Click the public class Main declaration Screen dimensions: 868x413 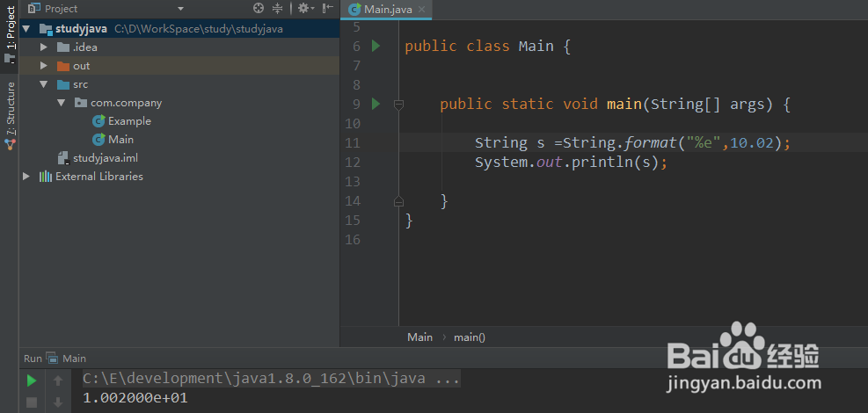(x=487, y=46)
